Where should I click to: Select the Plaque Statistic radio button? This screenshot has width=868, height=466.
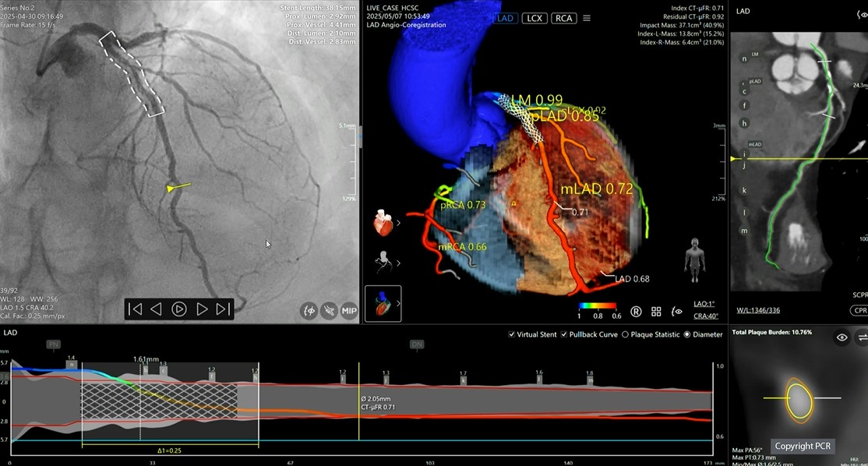coord(625,334)
